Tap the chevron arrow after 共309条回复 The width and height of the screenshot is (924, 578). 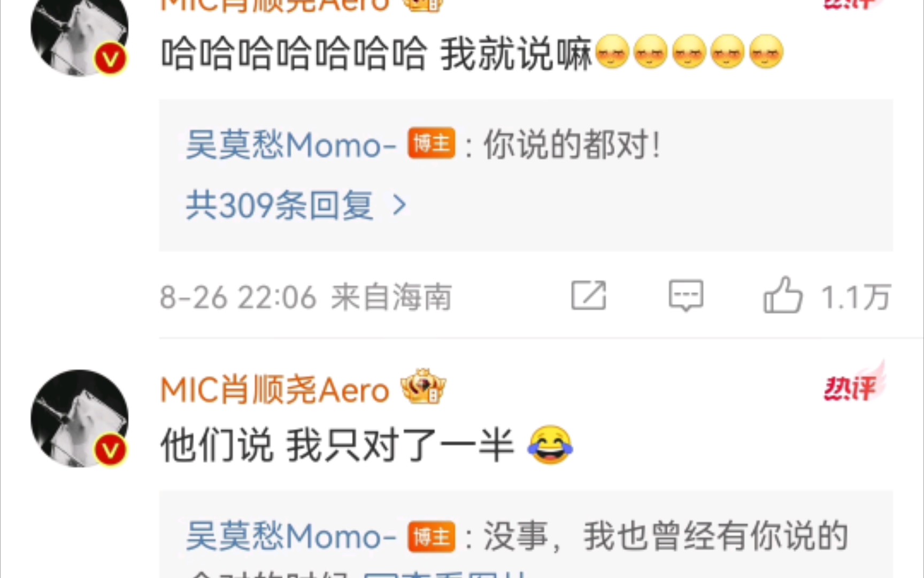click(399, 205)
